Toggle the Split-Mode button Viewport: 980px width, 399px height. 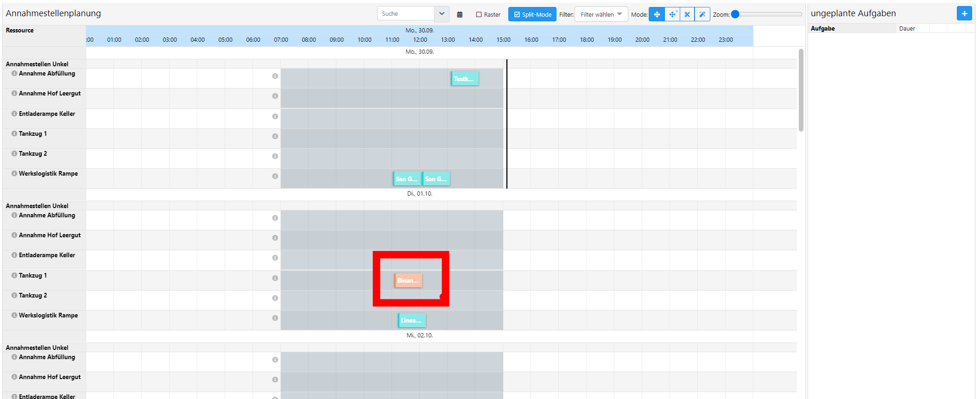pos(532,14)
